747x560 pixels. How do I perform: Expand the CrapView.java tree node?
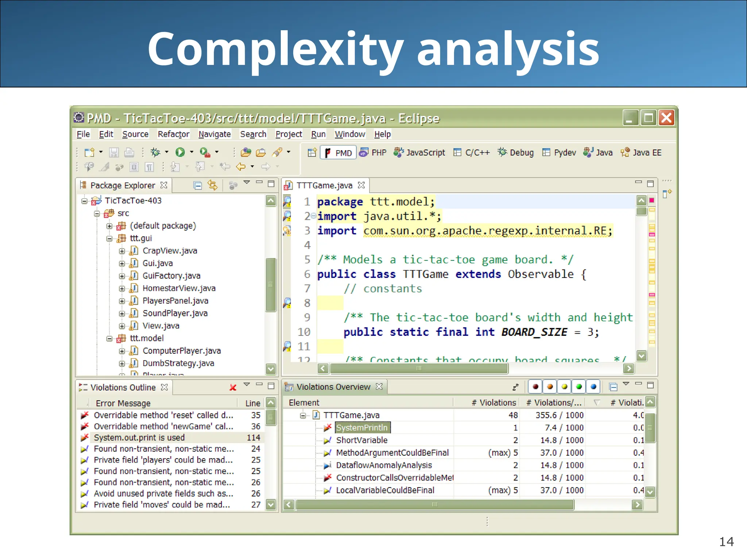coord(122,251)
